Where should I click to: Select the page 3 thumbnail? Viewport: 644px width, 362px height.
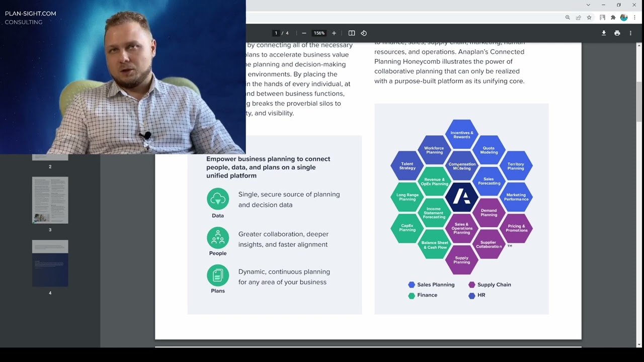[50, 200]
